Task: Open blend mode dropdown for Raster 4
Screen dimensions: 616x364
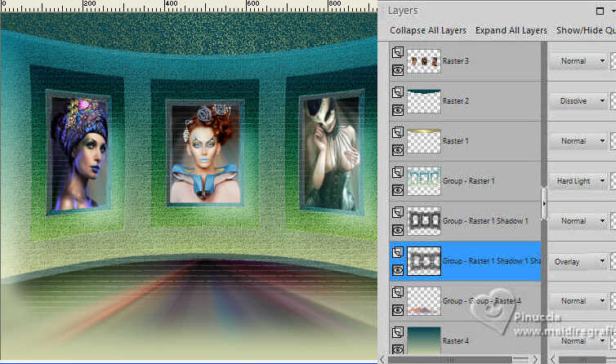Action: coord(578,341)
